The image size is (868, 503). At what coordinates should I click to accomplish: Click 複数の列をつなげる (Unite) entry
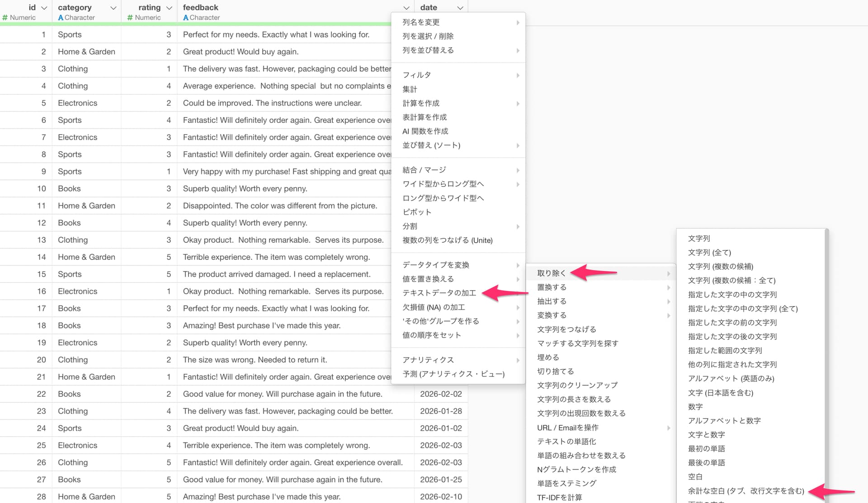[447, 240]
